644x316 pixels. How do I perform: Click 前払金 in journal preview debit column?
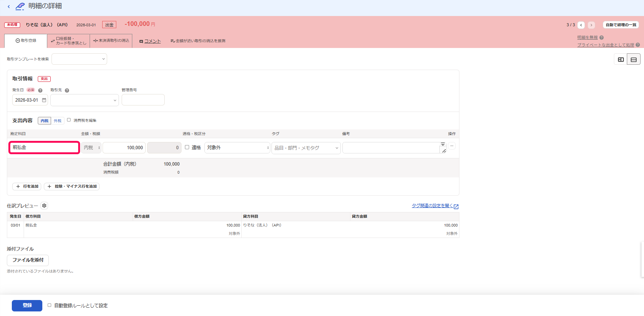31,225
